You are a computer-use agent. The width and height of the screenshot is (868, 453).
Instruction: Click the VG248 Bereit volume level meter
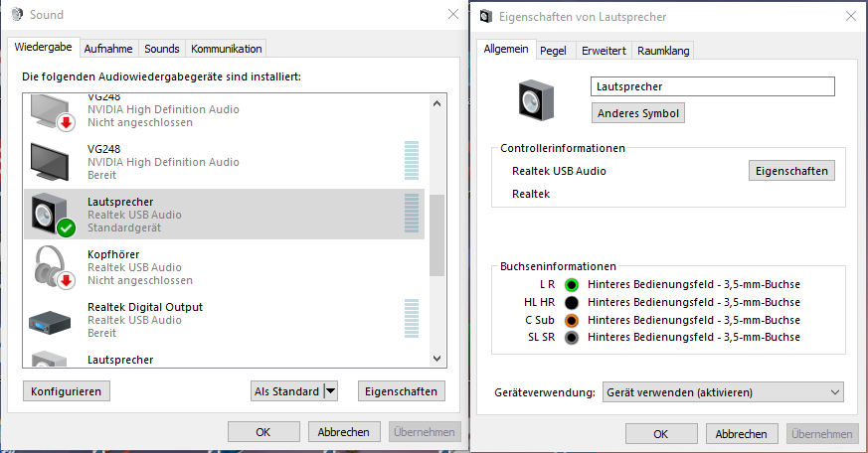pos(412,161)
